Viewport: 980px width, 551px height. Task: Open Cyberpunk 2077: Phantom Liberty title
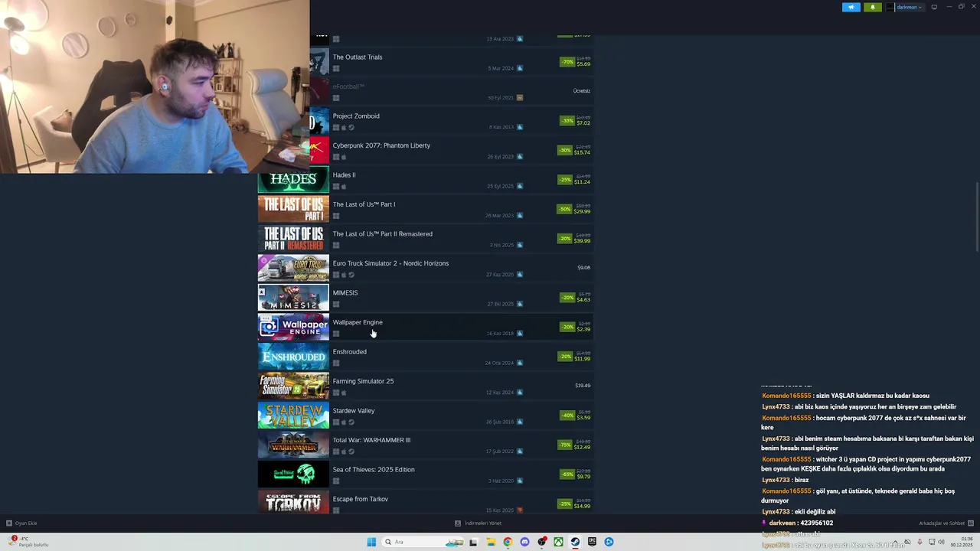click(x=381, y=145)
